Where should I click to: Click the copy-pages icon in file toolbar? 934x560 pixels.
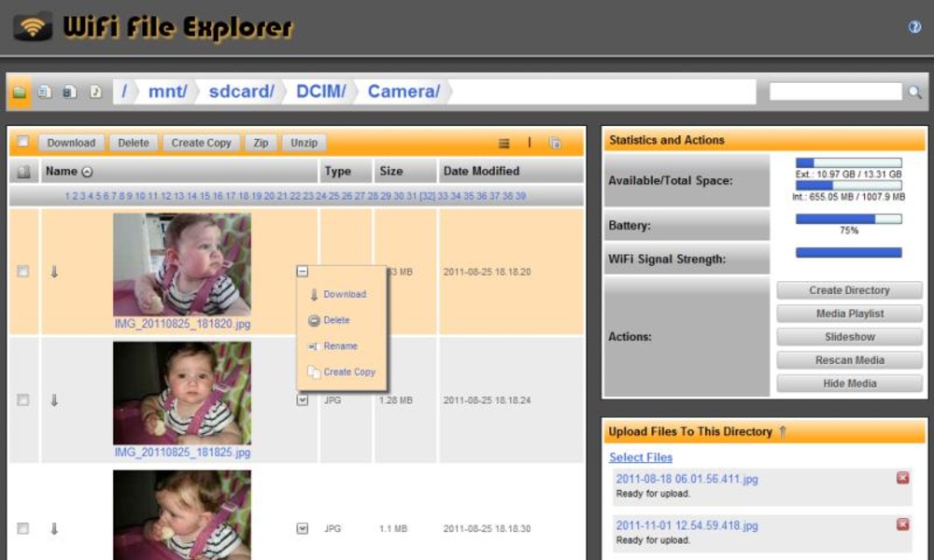(555, 143)
